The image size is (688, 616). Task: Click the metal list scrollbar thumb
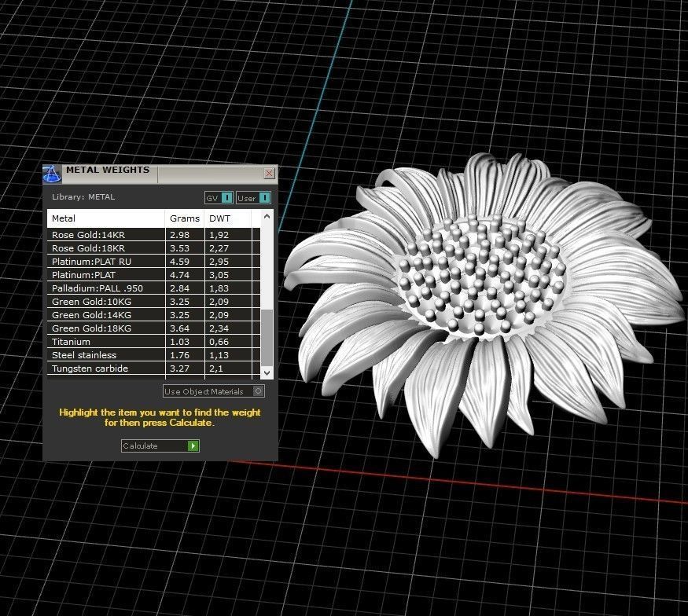[267, 338]
